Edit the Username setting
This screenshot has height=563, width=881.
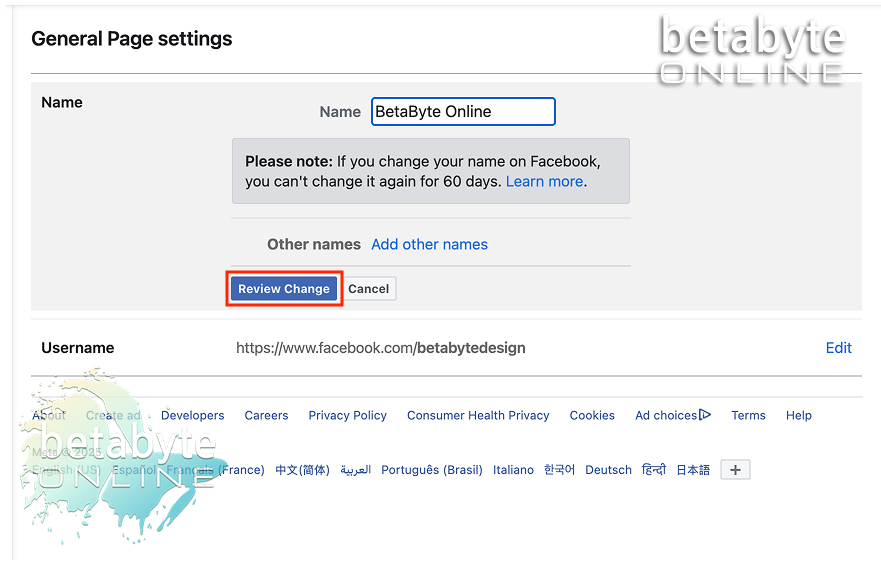[x=838, y=348]
